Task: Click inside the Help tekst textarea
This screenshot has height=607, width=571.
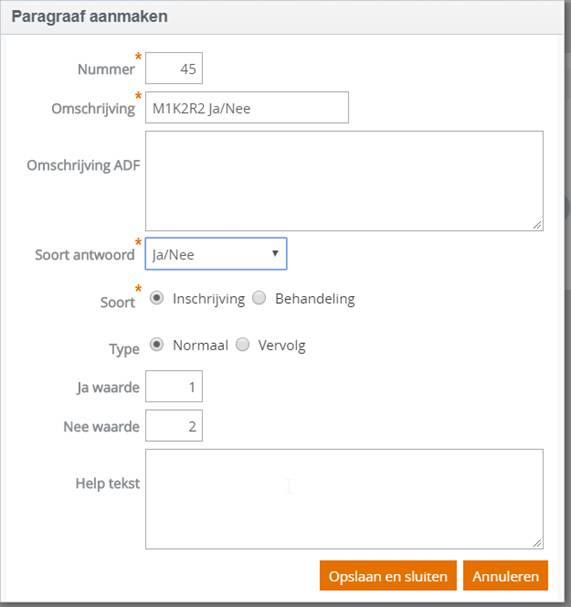Action: [345, 499]
